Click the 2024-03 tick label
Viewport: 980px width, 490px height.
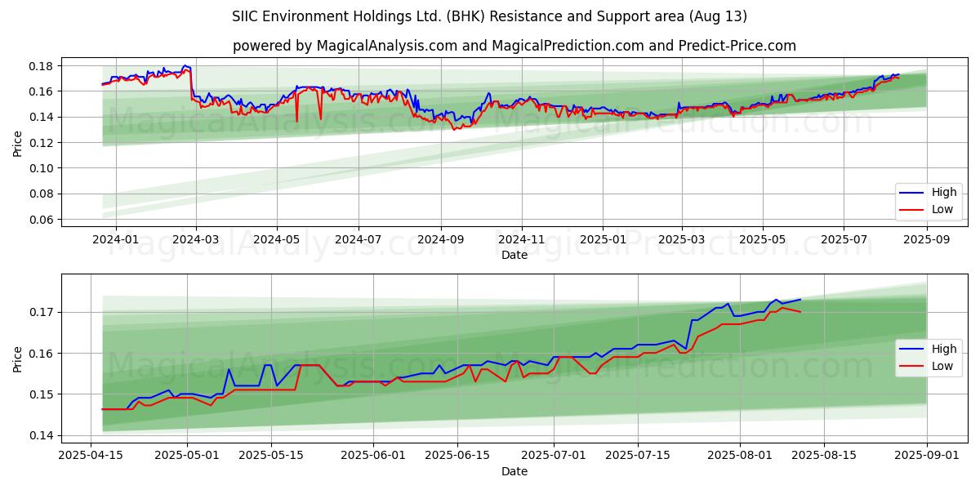point(195,239)
